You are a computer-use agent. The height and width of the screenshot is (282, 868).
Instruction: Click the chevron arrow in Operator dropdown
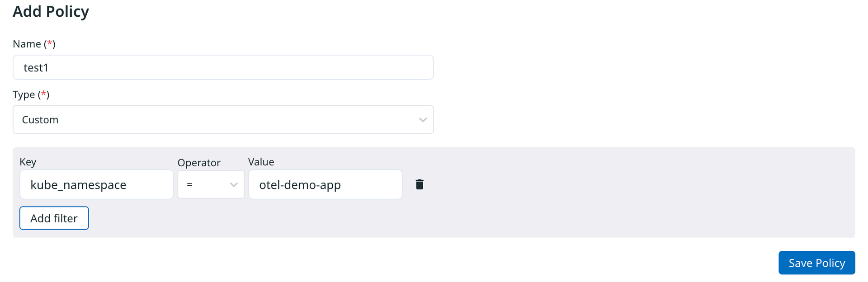coord(234,184)
